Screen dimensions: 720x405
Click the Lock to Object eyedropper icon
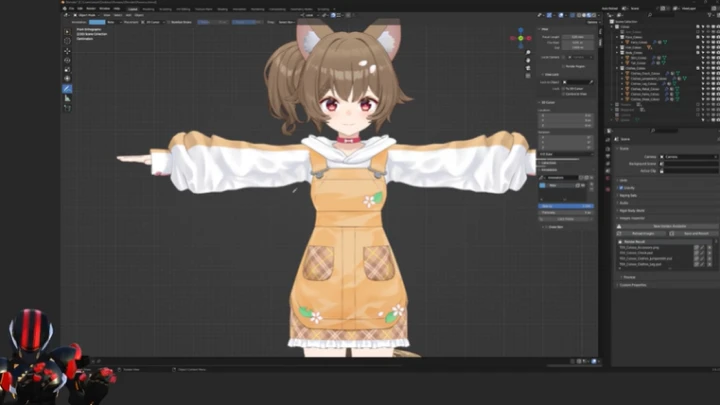pos(591,82)
